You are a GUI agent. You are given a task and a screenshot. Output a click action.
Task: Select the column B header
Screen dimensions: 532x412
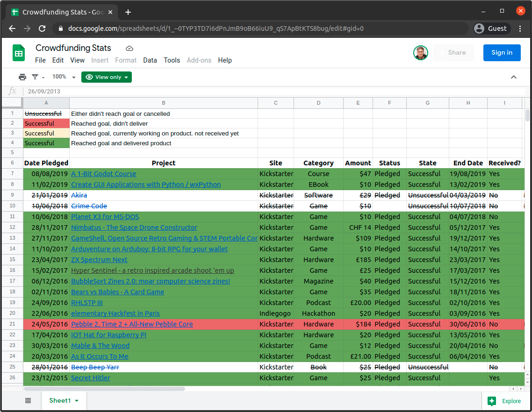pos(164,103)
